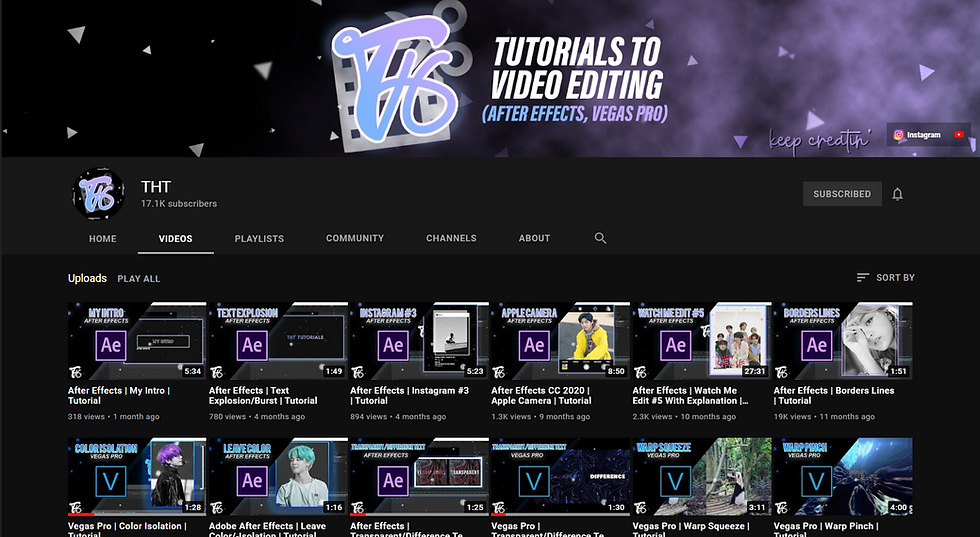Click title 'After Effects | Text Explosion/Burst | Tutorial'
The image size is (980, 537).
pyautogui.click(x=263, y=396)
